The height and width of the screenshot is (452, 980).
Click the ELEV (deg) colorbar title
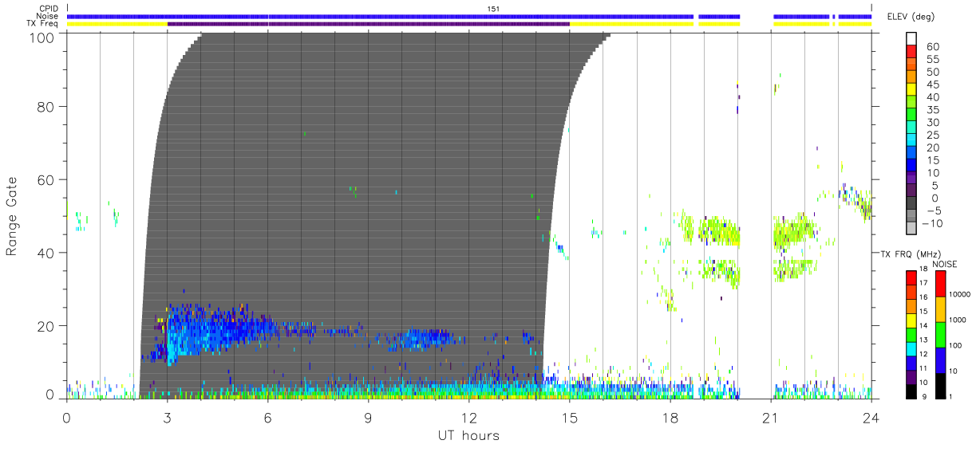click(911, 17)
